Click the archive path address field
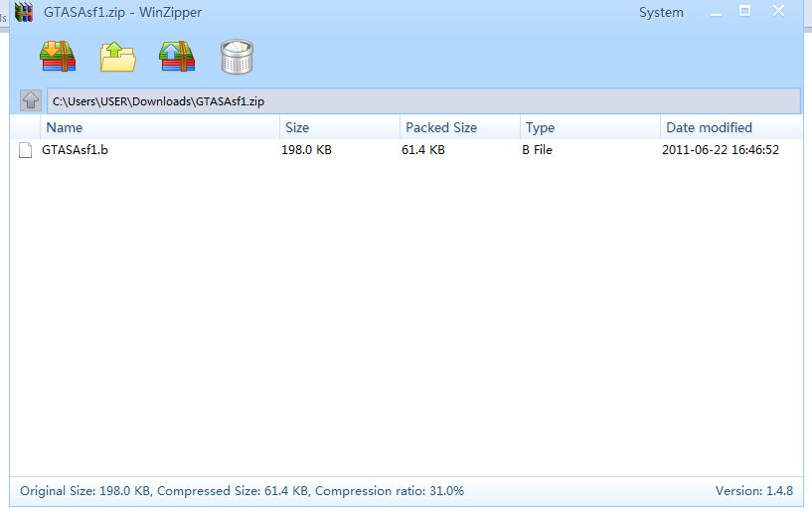Screen dimensions: 812x518 point(423,101)
